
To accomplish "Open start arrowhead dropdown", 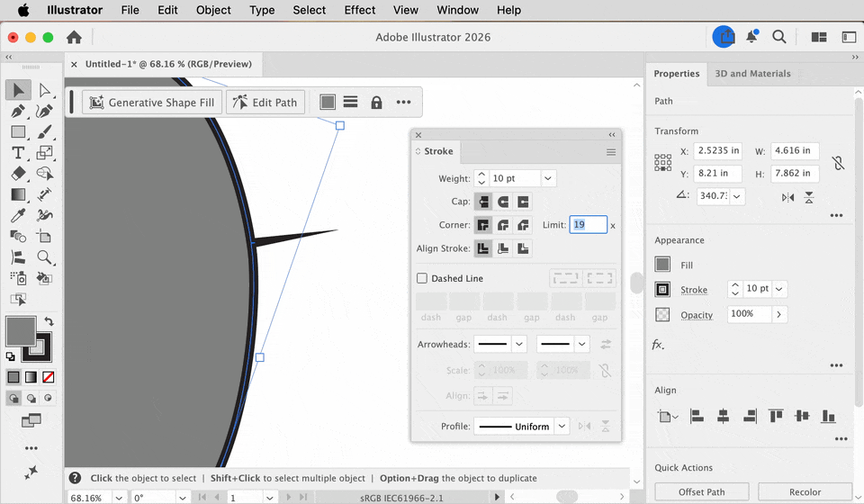I will click(519, 345).
